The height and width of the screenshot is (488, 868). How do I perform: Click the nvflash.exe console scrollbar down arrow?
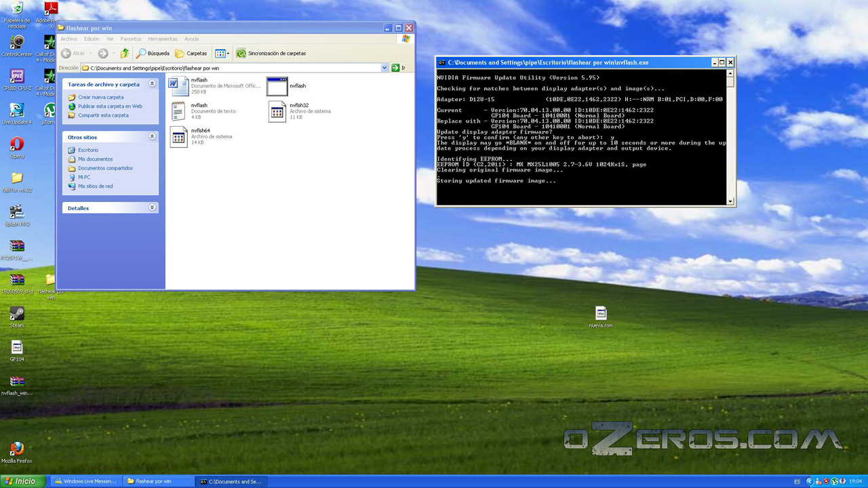click(730, 201)
